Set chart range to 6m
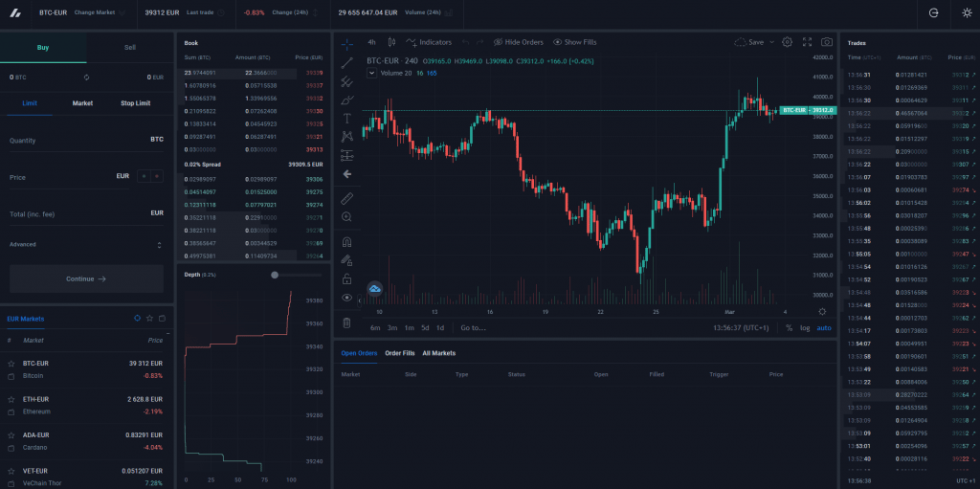Screen dimensions: 980x489 point(375,327)
